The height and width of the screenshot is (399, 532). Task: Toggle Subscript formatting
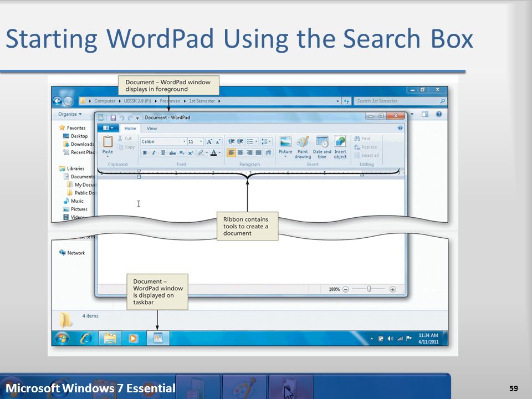coord(182,153)
